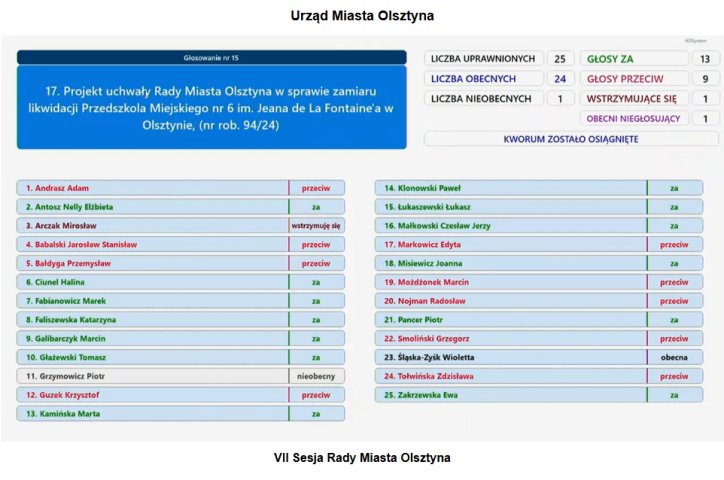Click the nieobecny status cell
724x480 pixels.
coord(316,376)
